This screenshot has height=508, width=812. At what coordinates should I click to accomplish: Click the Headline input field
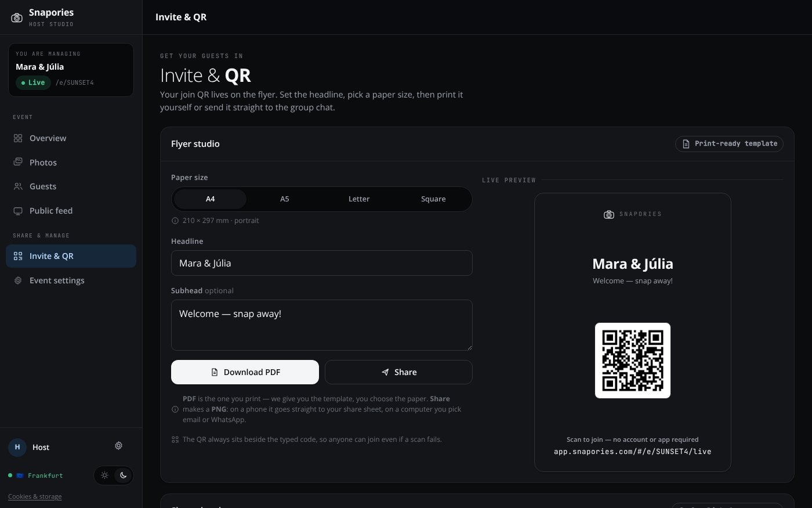tap(322, 263)
